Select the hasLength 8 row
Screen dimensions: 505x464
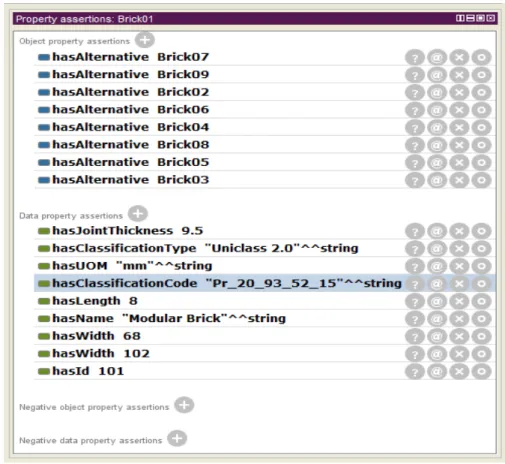265,301
